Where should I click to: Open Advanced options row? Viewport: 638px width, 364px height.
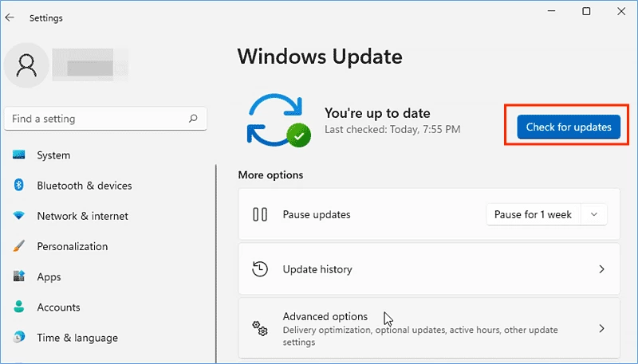[429, 328]
